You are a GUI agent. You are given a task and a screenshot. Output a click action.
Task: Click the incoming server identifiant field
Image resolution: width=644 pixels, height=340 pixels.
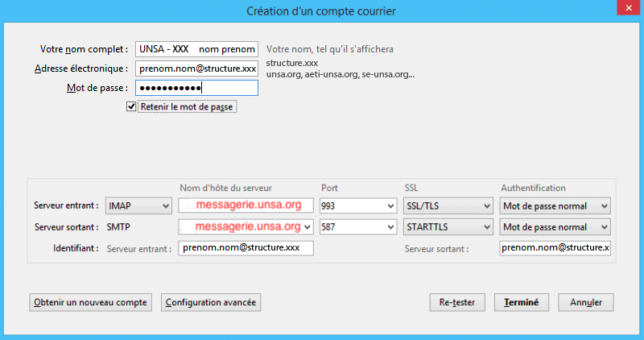point(246,248)
